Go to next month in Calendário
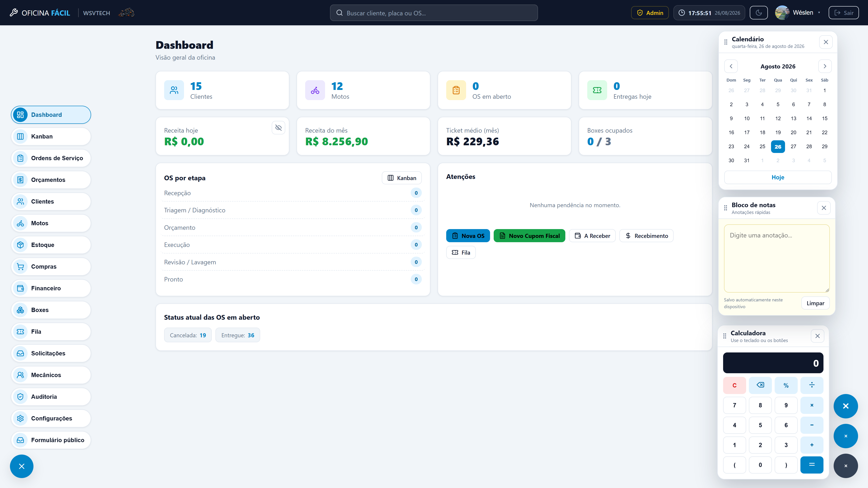868x488 pixels. point(825,66)
